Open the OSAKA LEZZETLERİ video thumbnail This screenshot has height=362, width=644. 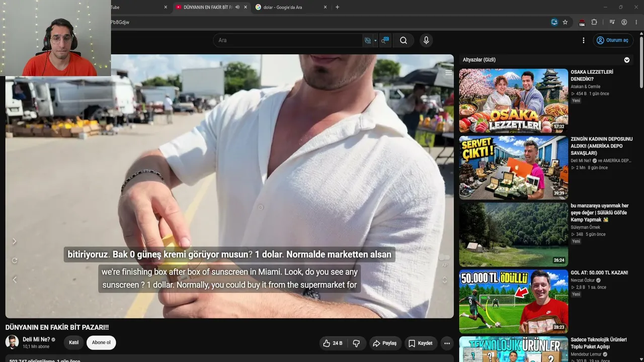[514, 101]
